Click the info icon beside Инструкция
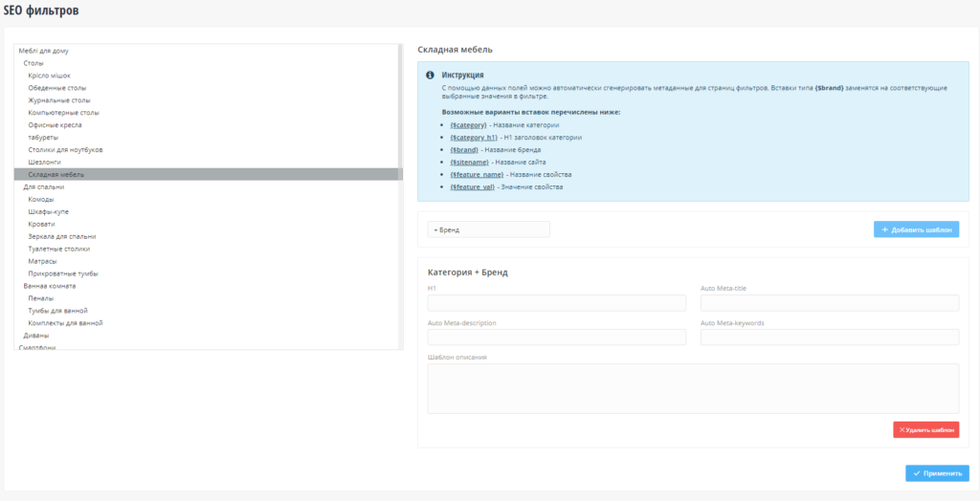 pos(430,75)
